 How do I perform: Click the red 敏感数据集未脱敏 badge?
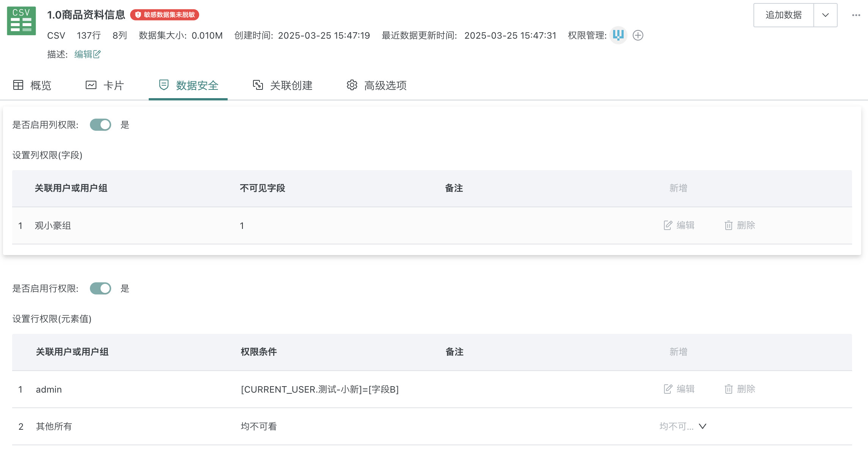(165, 15)
